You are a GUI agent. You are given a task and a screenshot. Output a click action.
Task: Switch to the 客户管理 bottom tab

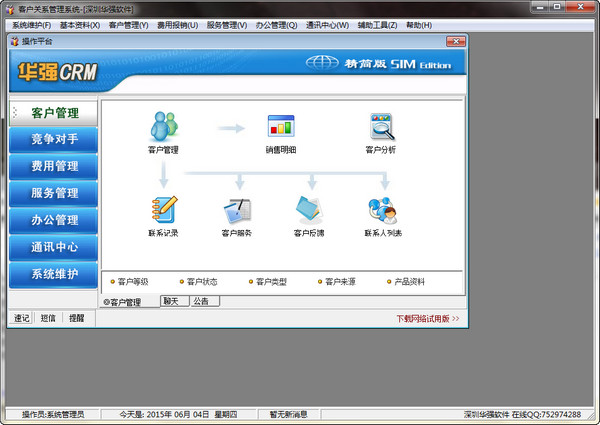click(130, 302)
